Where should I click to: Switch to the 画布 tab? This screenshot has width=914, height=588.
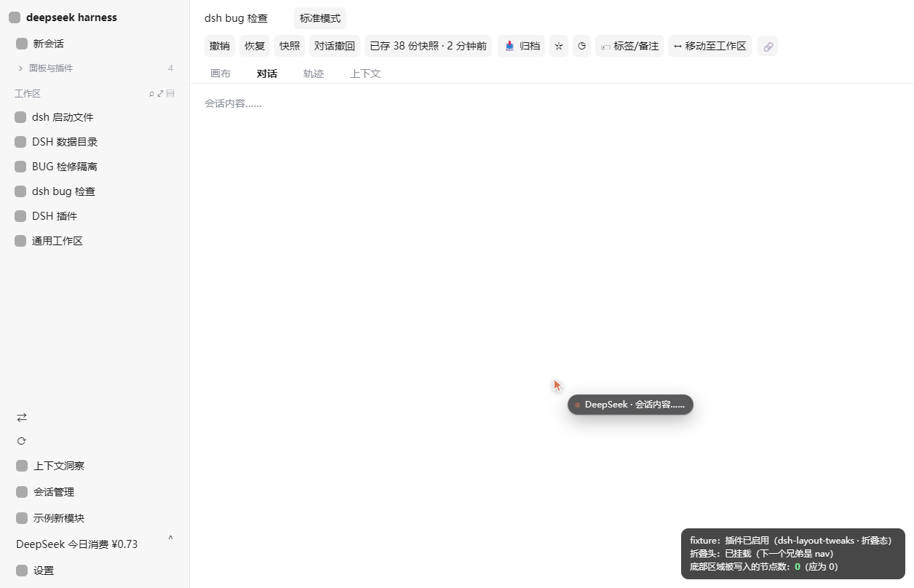coord(220,73)
